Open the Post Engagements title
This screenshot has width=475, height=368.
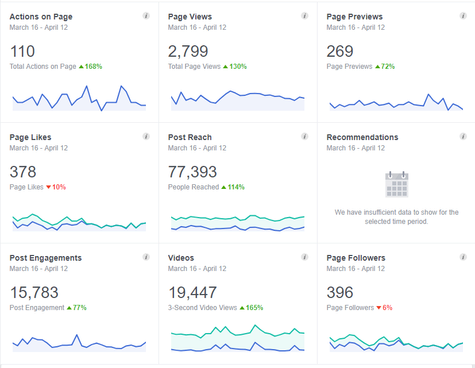[46, 258]
